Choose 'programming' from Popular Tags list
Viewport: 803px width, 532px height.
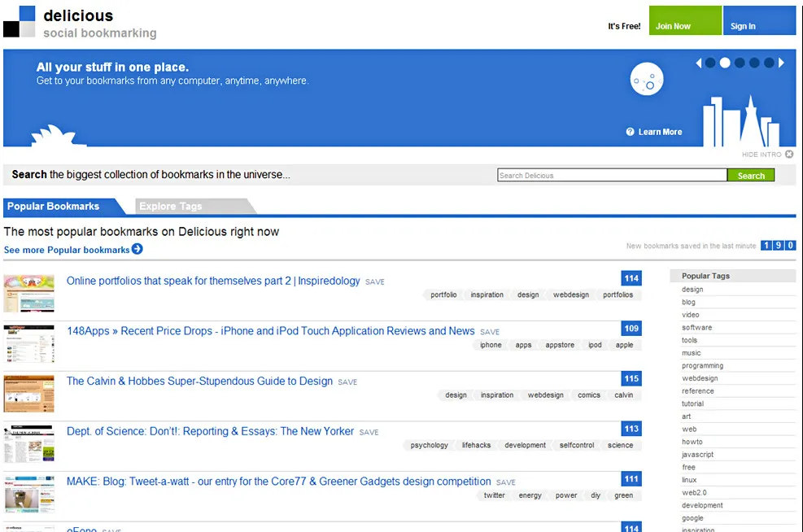click(702, 366)
